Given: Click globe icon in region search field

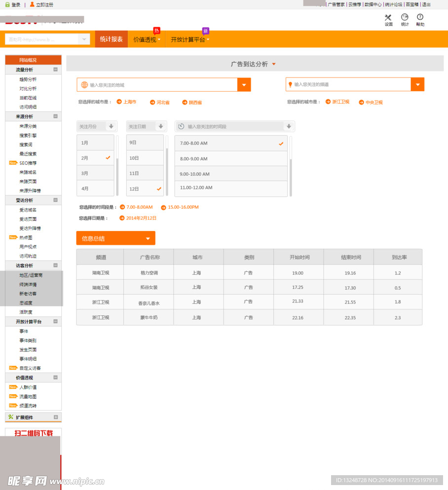Looking at the screenshot, I should coord(84,85).
